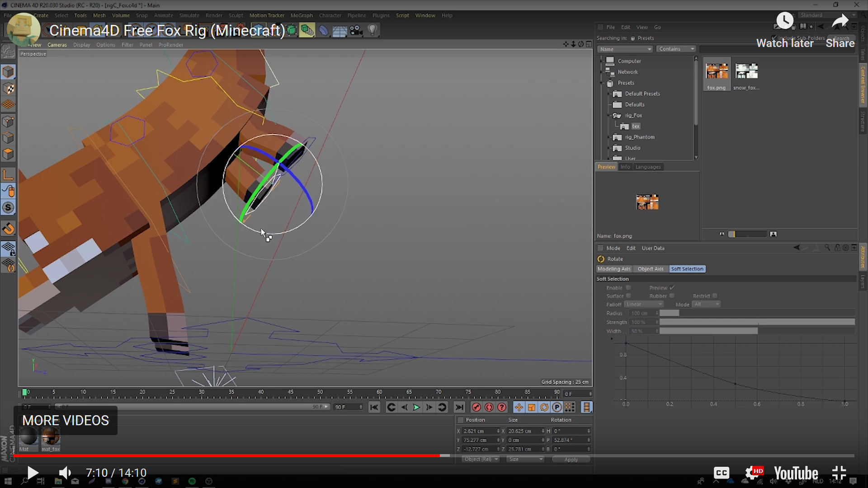Open the Deformer (bend) object palette
Screen dimensions: 868x488
pyautogui.click(x=323, y=30)
